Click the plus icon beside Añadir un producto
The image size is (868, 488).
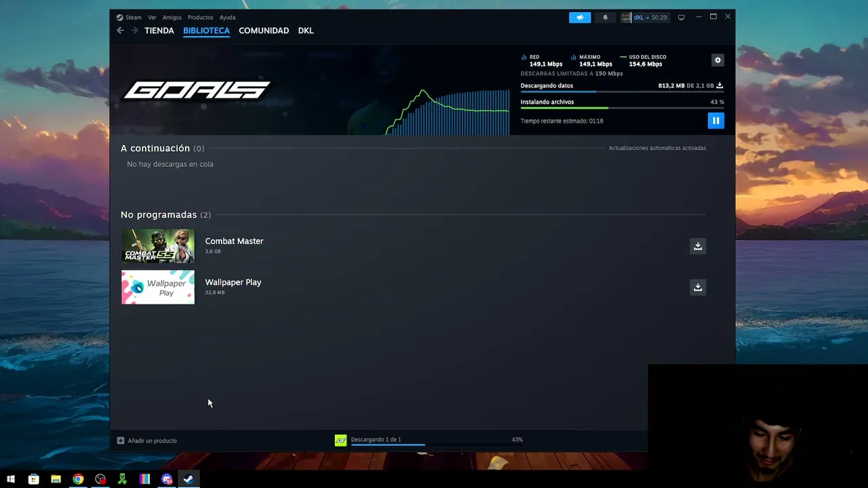(x=121, y=441)
